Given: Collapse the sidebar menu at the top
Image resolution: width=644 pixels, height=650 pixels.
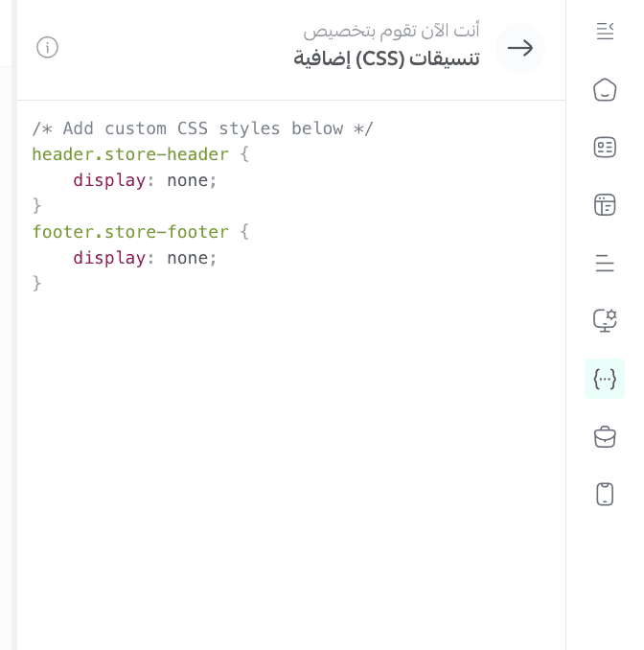Looking at the screenshot, I should (x=605, y=32).
